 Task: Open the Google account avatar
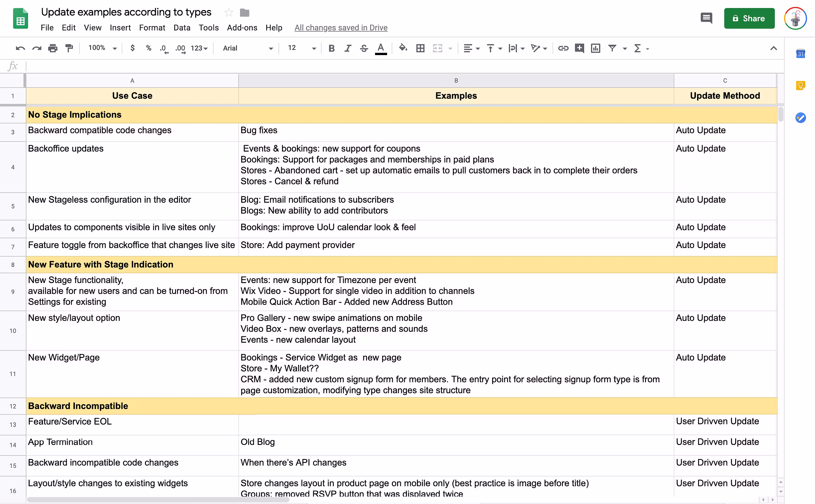click(x=795, y=18)
